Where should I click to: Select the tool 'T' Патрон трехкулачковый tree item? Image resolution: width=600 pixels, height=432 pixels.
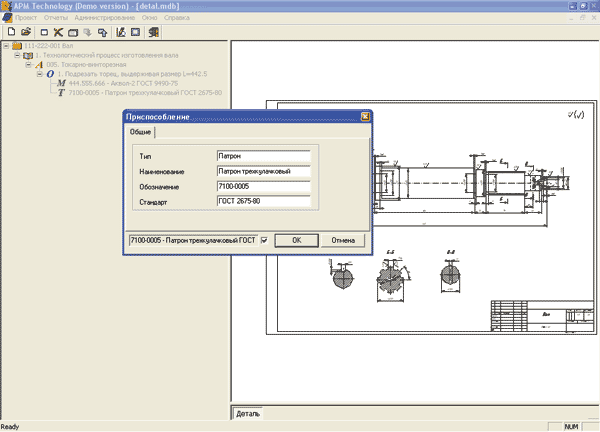145,93
